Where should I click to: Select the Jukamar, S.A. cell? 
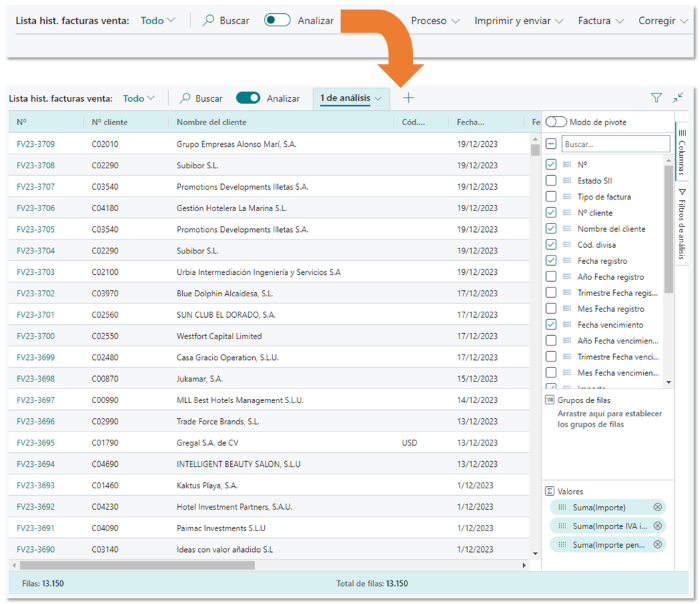pos(200,379)
